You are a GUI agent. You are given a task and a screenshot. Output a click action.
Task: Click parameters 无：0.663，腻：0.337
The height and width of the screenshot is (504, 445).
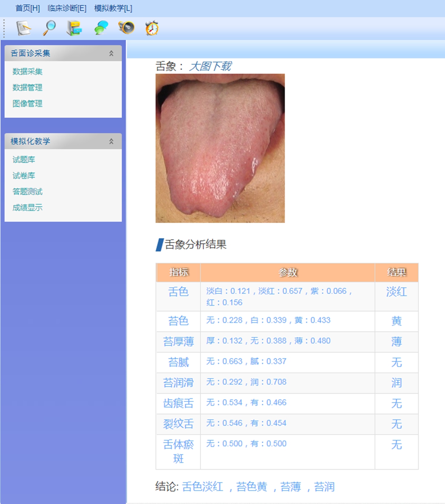[246, 361]
